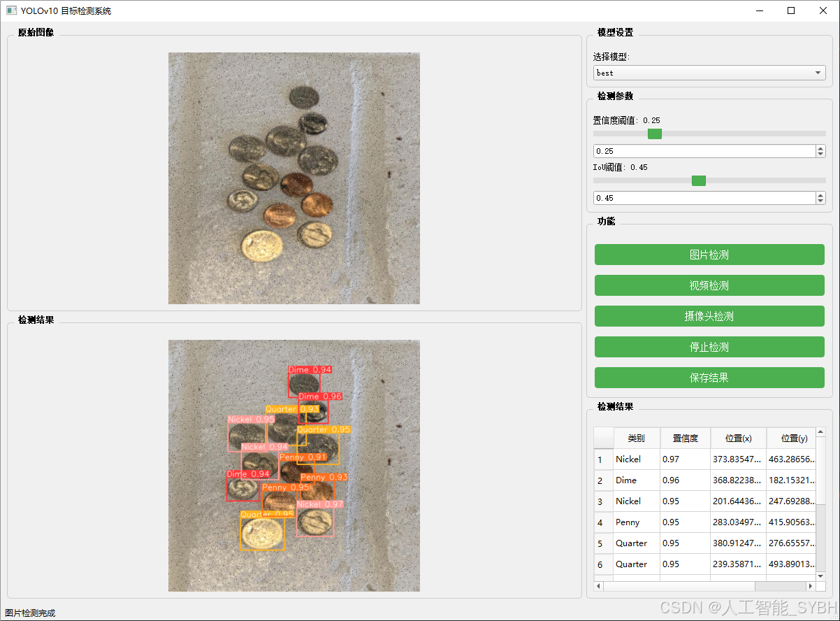Click the 置信度 column header
The width and height of the screenshot is (840, 621).
(x=686, y=438)
